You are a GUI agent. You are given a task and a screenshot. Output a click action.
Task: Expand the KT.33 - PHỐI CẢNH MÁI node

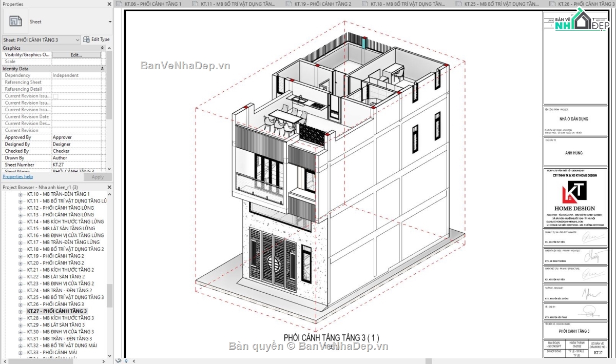pyautogui.click(x=21, y=352)
